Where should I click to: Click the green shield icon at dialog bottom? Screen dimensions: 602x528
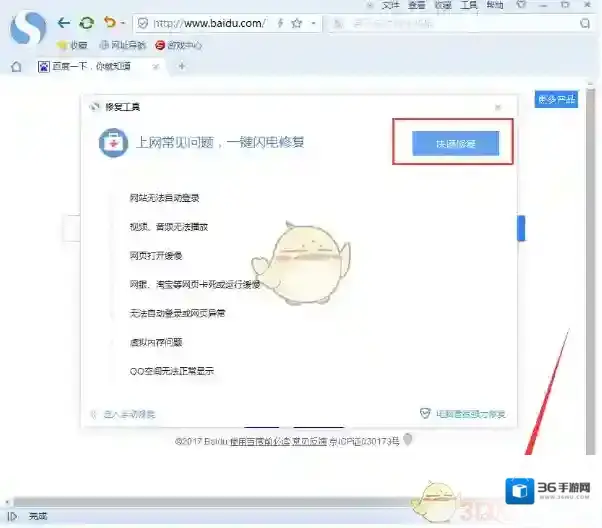click(x=425, y=414)
